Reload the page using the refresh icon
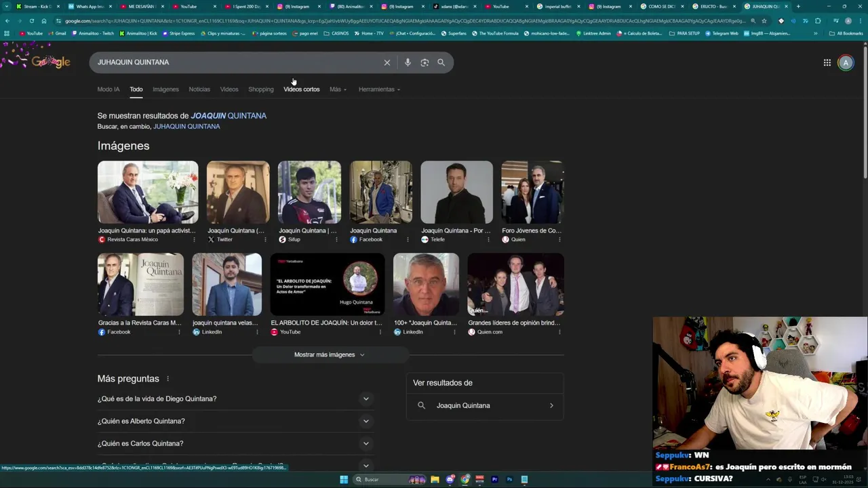Viewport: 868px width, 488px height. coord(31,21)
